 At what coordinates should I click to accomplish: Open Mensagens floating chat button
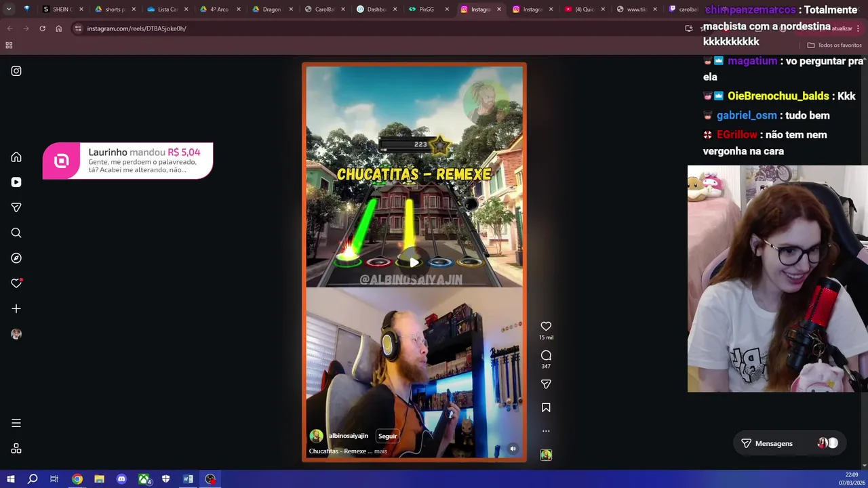(x=789, y=443)
